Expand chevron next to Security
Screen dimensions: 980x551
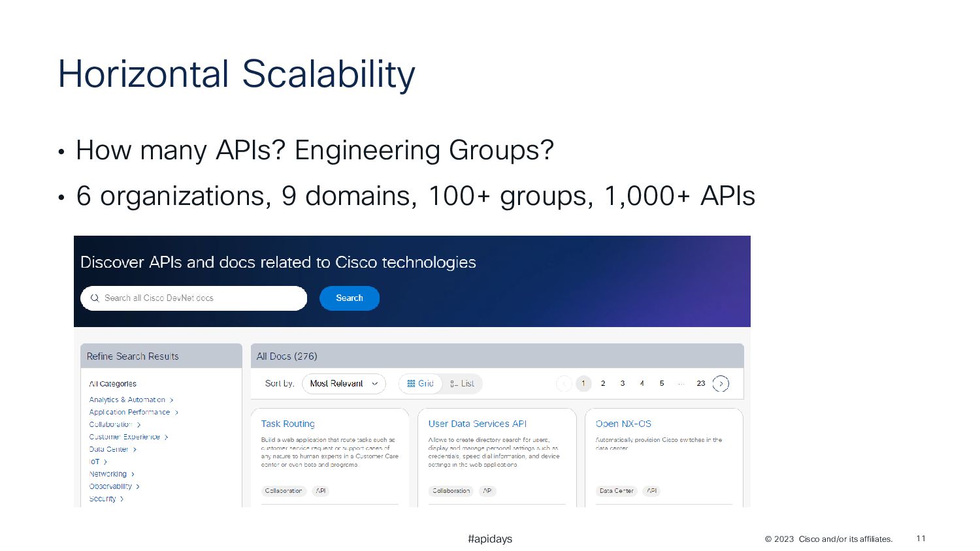pos(122,499)
